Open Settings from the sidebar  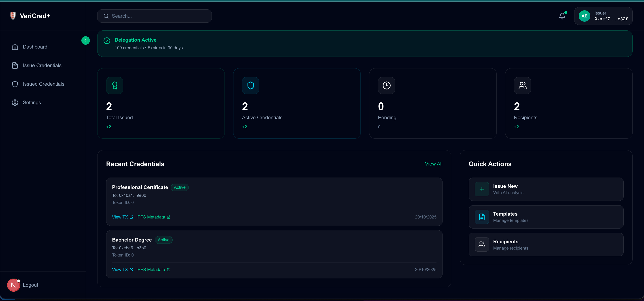pos(32,102)
